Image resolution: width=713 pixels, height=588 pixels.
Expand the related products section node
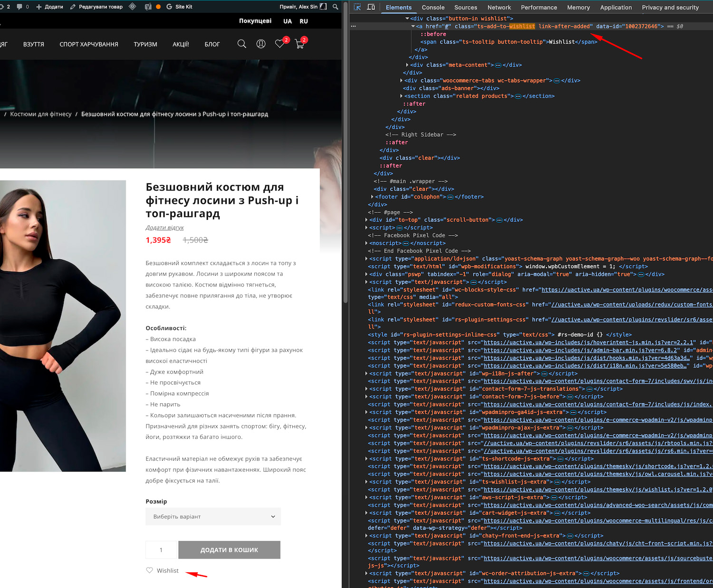(402, 96)
